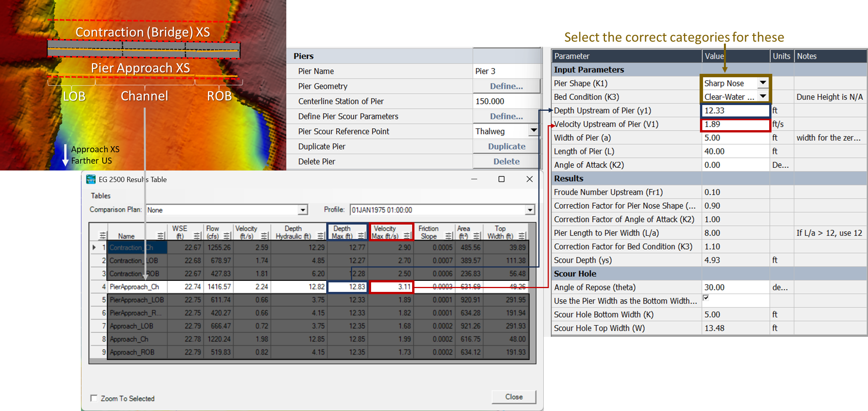This screenshot has width=868, height=411.
Task: Open the Pier Shape (K1) dropdown
Action: click(763, 83)
